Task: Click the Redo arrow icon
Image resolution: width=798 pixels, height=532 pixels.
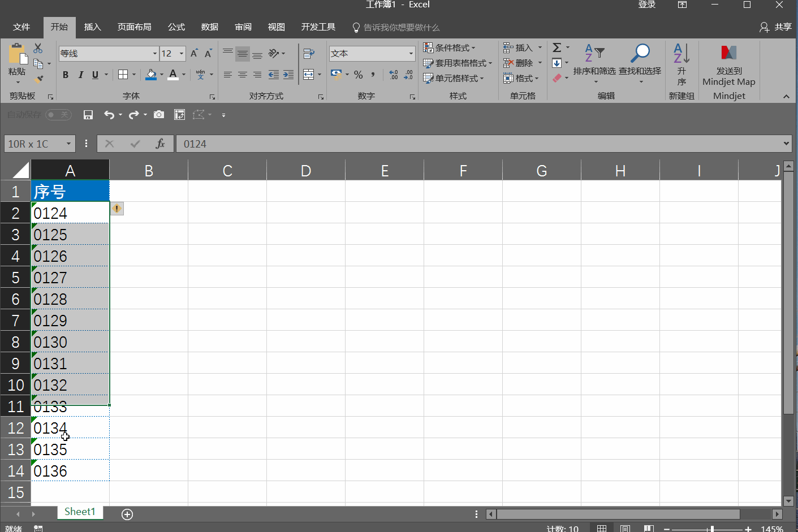Action: tap(134, 115)
